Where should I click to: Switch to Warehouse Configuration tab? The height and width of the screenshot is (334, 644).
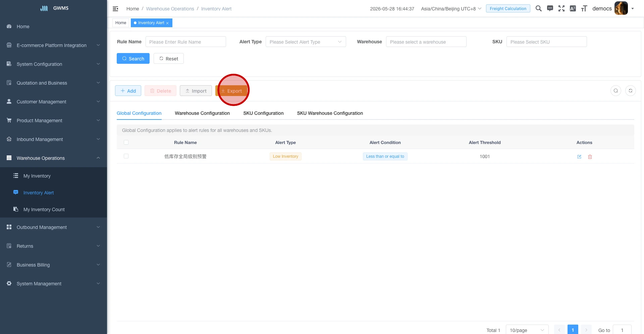[202, 113]
